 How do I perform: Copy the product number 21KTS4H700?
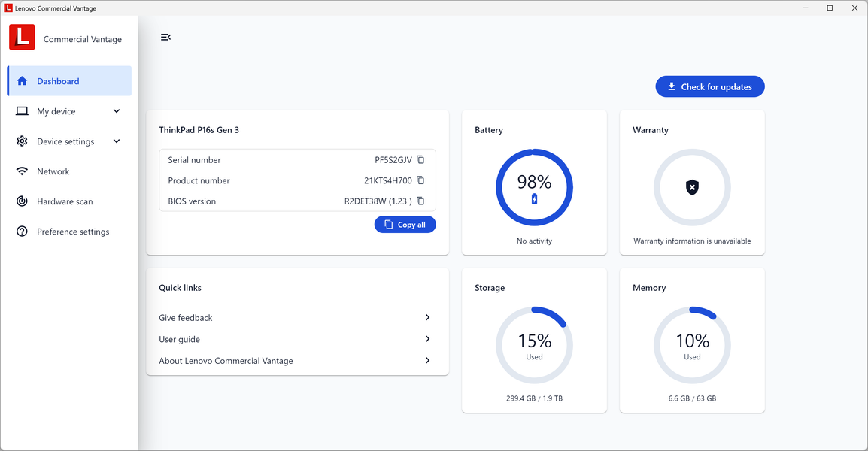pos(420,180)
